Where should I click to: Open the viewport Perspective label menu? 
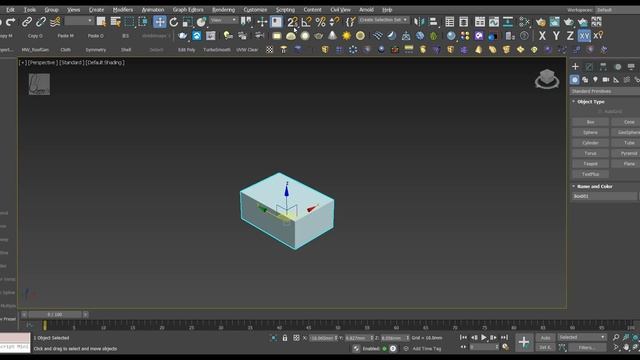42,62
